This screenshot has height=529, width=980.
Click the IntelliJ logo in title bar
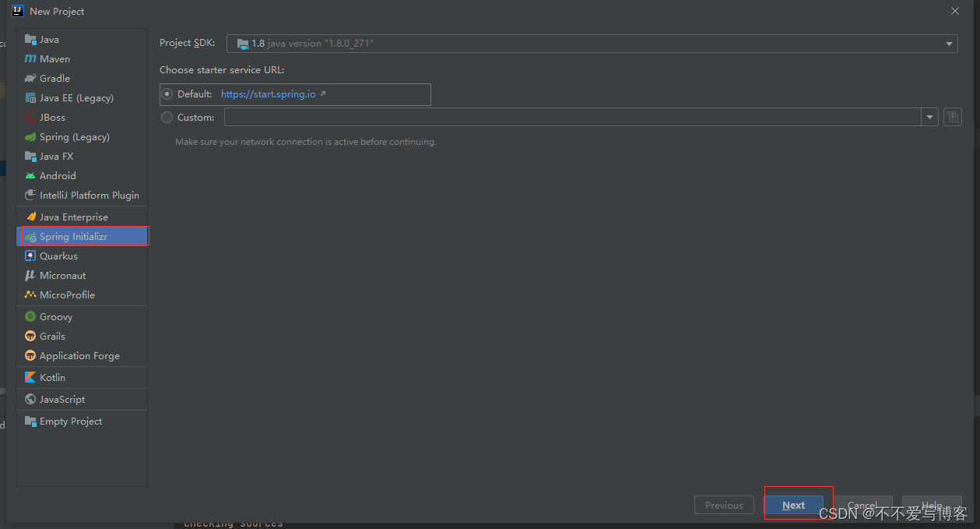(x=18, y=11)
